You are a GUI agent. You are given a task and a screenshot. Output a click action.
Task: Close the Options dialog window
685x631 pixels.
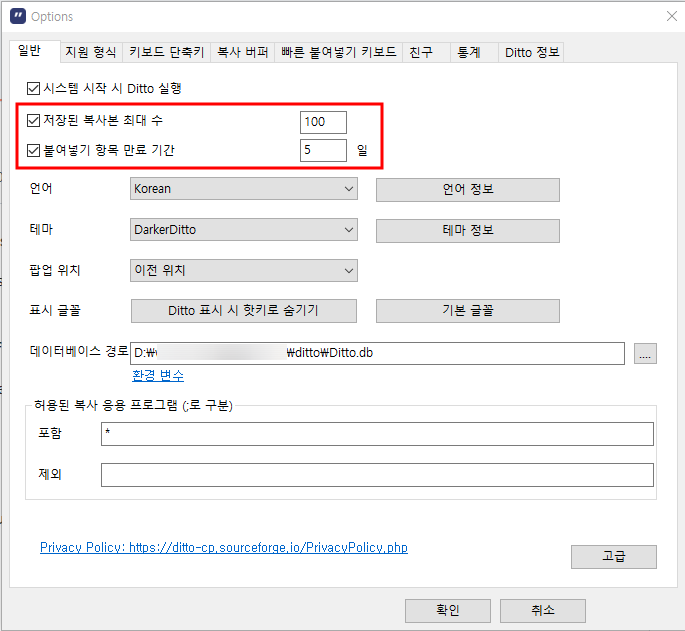pyautogui.click(x=671, y=16)
